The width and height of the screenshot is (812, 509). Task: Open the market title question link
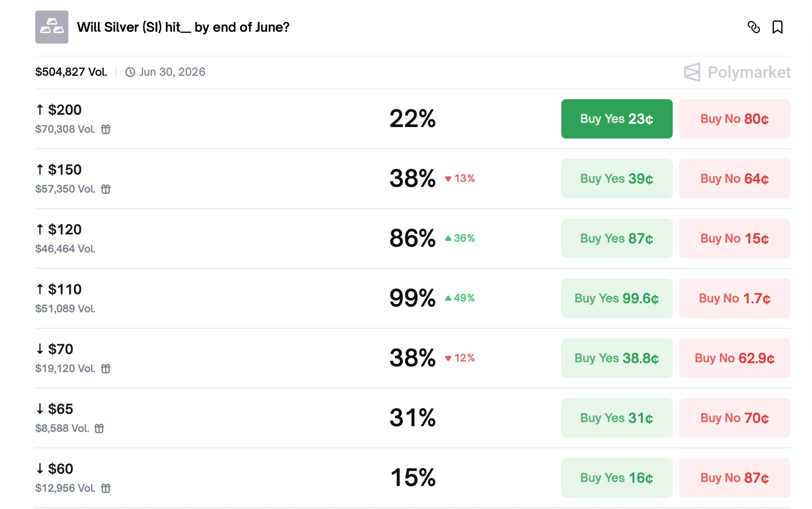182,27
